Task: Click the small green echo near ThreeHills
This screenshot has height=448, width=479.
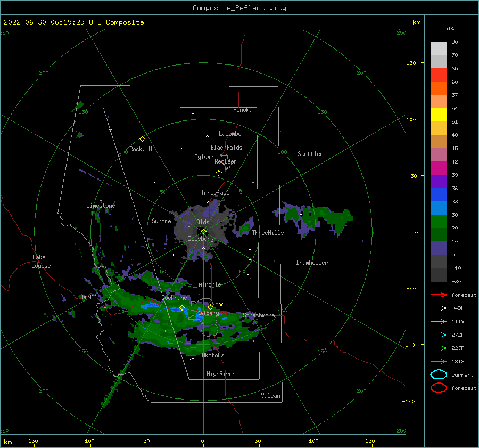Action: pos(245,228)
